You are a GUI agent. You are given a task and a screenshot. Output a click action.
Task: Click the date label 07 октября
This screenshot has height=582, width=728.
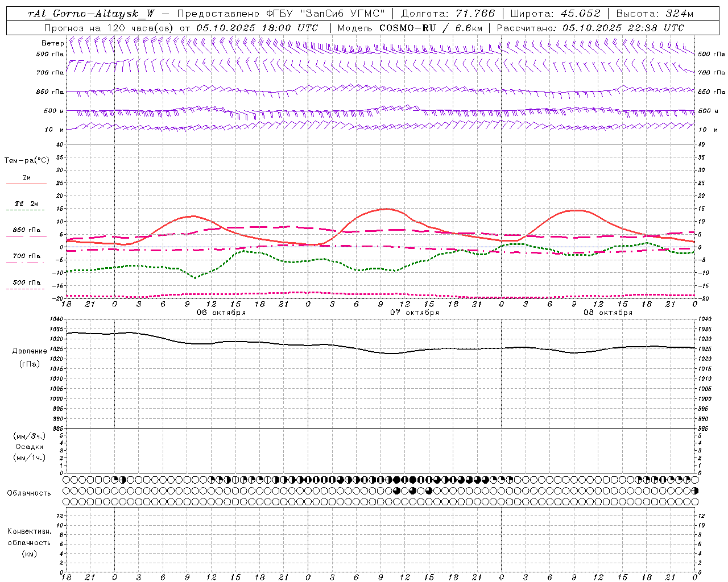[x=415, y=313]
